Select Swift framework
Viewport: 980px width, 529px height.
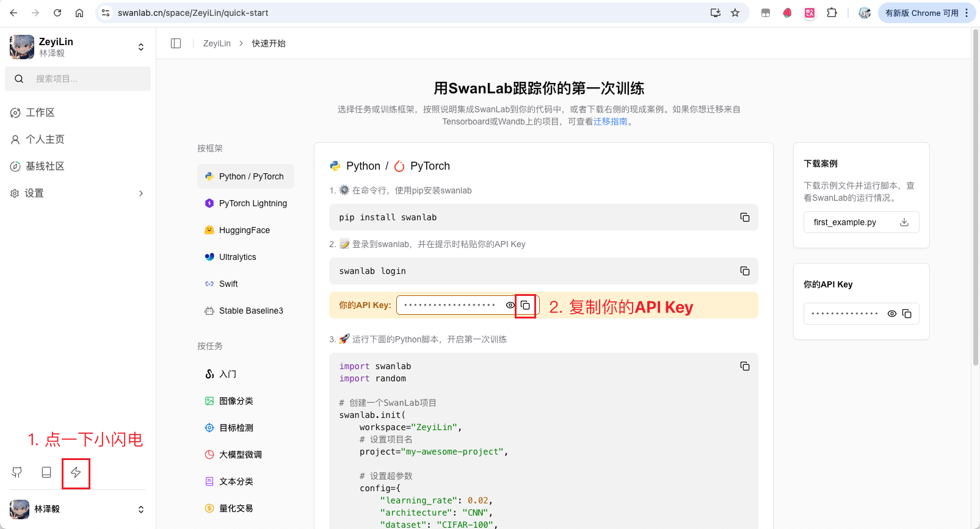pyautogui.click(x=245, y=284)
